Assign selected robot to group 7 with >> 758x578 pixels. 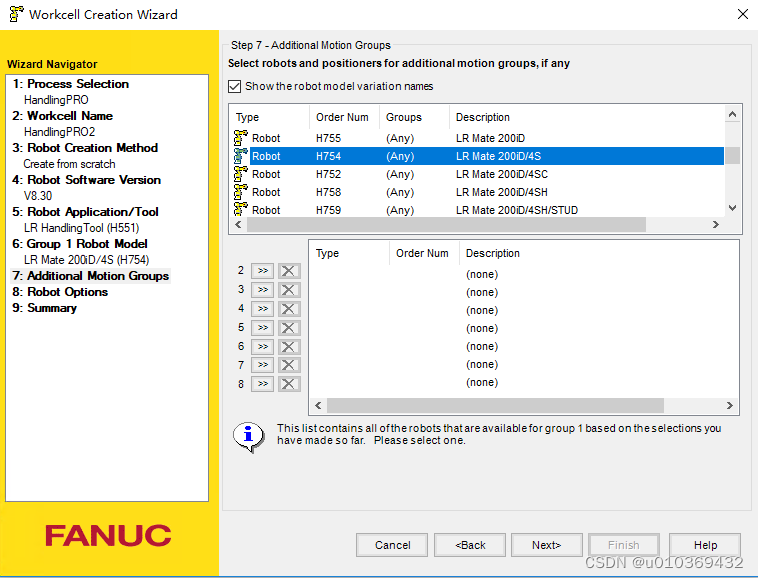(x=262, y=365)
